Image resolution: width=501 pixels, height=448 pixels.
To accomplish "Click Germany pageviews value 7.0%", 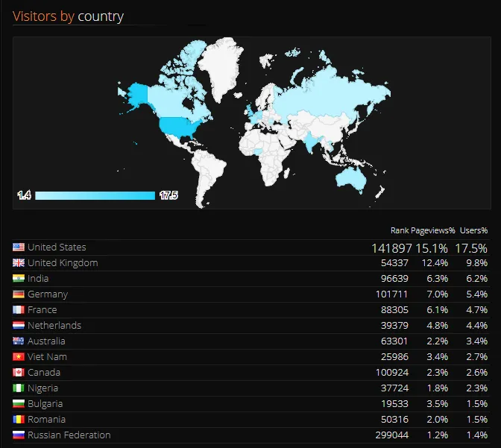I will click(438, 294).
